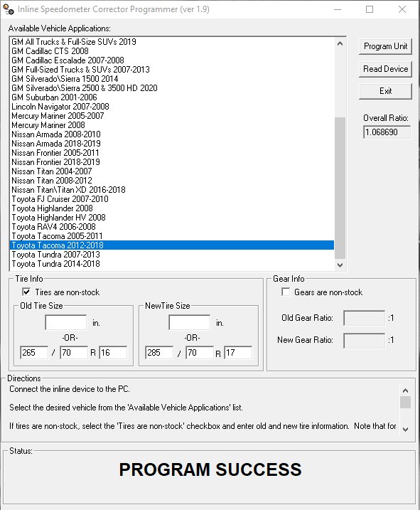Select 'Mercury Mariner 2008'

[x=172, y=125]
